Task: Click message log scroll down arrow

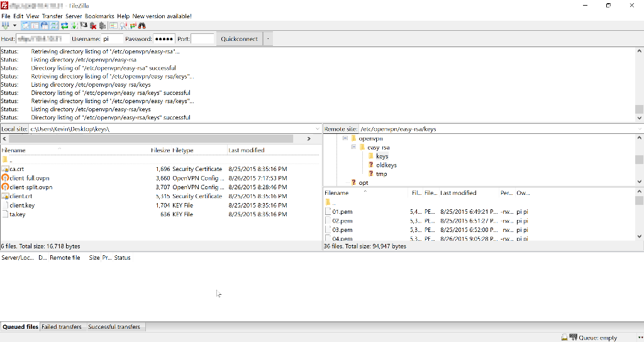Action: coord(639,118)
